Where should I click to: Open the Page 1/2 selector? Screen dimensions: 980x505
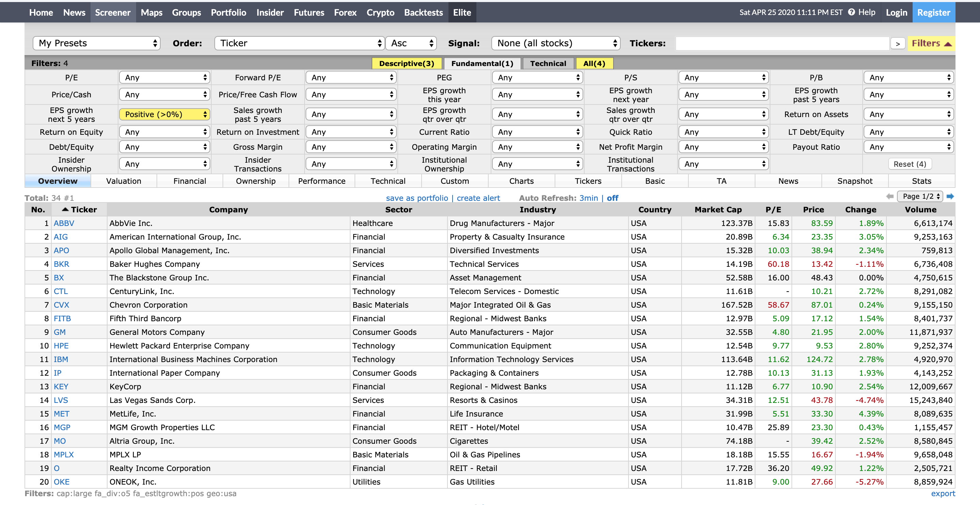pyautogui.click(x=920, y=196)
